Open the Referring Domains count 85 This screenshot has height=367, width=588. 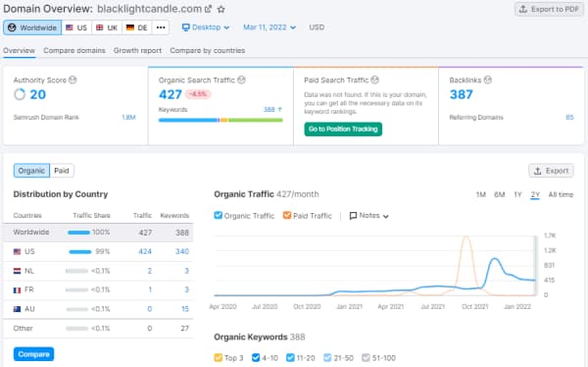click(569, 118)
